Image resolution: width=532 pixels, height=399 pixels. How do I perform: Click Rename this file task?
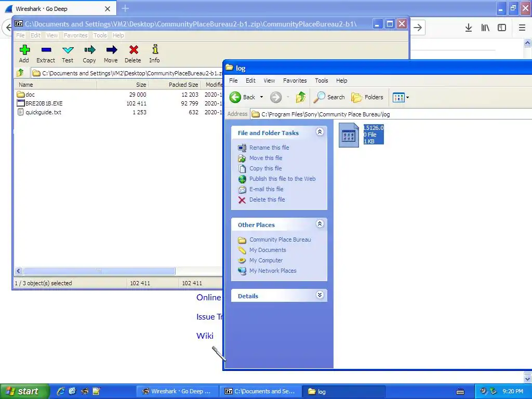(269, 148)
